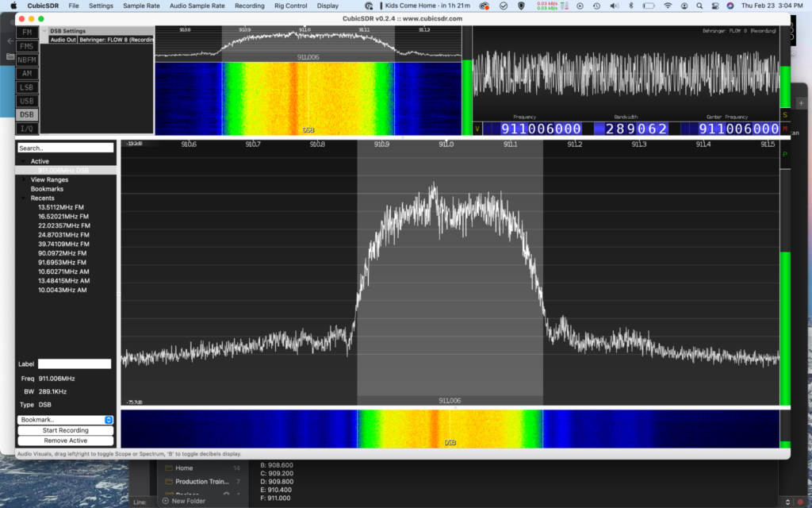Toggle the P peak hold button
The width and height of the screenshot is (812, 508).
click(x=785, y=155)
